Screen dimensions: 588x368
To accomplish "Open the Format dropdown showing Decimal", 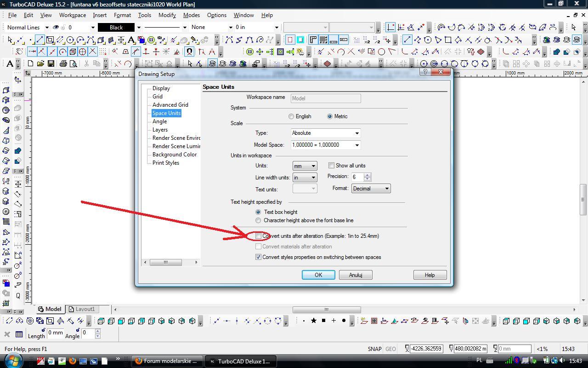I will click(371, 189).
